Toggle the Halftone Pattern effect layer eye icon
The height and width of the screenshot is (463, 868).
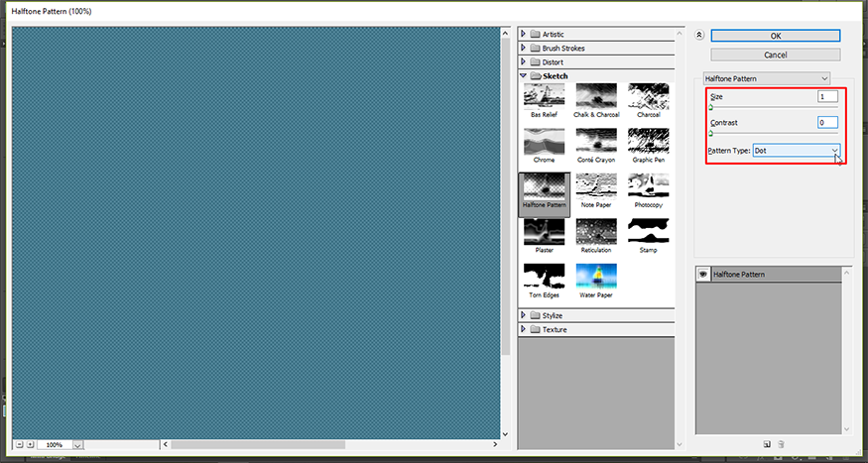(x=703, y=274)
